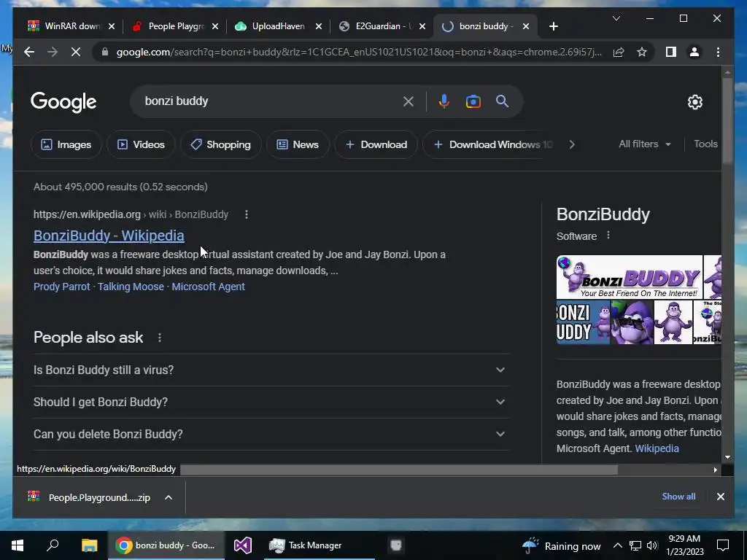Open Wikipedia link in knowledge panel
The height and width of the screenshot is (560, 747).
[x=657, y=448]
